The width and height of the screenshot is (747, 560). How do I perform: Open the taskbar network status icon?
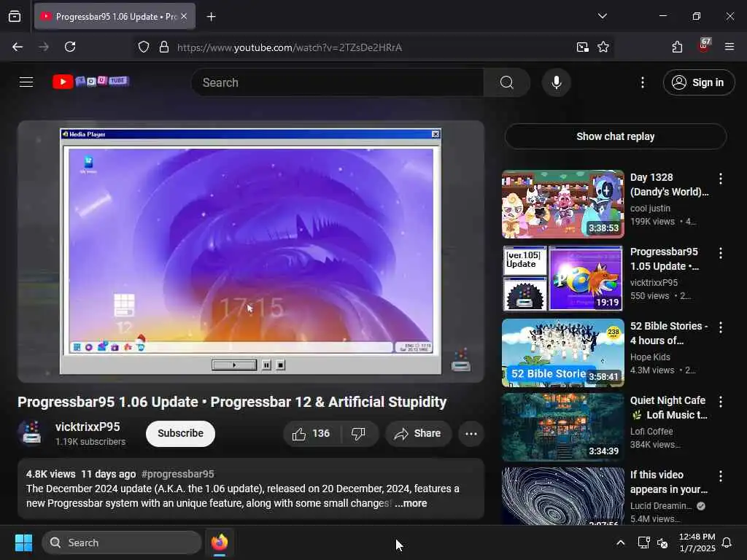[x=643, y=542]
